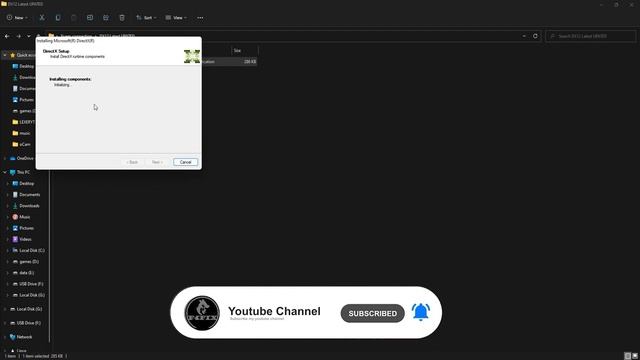The image size is (640, 360).
Task: Expand the Network node
Action: (x=5, y=337)
